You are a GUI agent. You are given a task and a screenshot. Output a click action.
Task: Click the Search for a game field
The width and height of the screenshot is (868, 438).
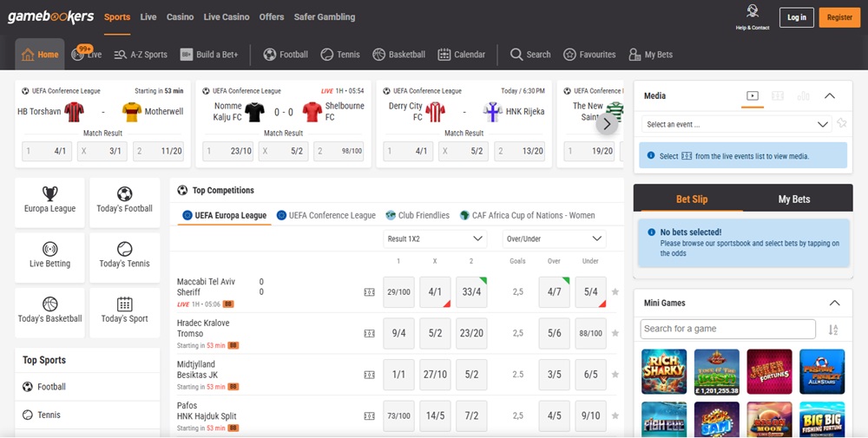coord(728,329)
